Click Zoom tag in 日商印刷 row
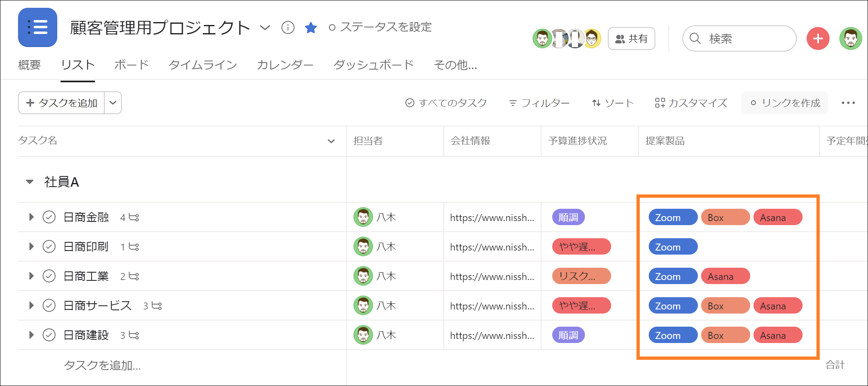Viewport: 868px width, 386px height. 673,246
